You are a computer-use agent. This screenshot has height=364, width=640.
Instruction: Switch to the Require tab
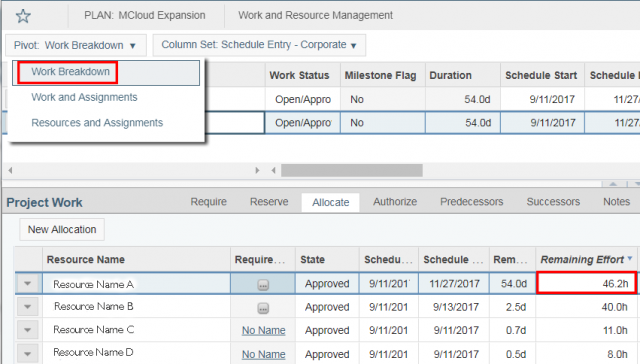pyautogui.click(x=209, y=202)
